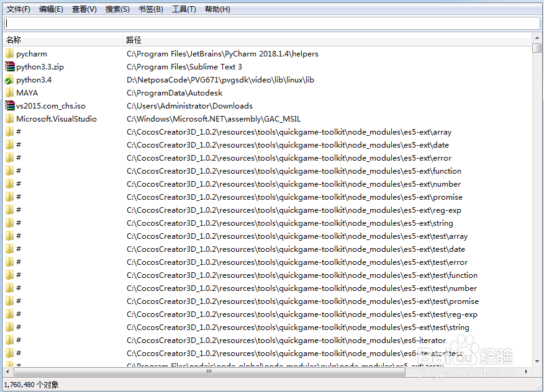Click the path ending in es5-ext\test\string

[297, 327]
